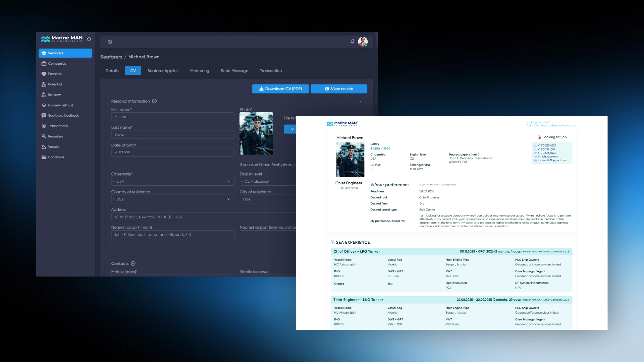This screenshot has width=644, height=362.
Task: Clear the C2 Proficiency selection
Action: point(242,181)
